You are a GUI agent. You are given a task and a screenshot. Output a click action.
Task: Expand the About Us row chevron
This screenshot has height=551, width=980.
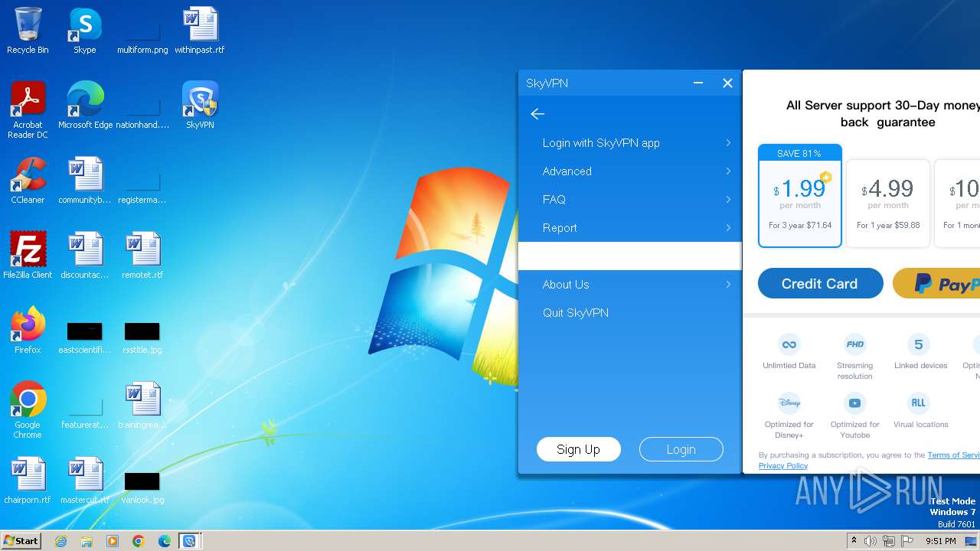(728, 285)
